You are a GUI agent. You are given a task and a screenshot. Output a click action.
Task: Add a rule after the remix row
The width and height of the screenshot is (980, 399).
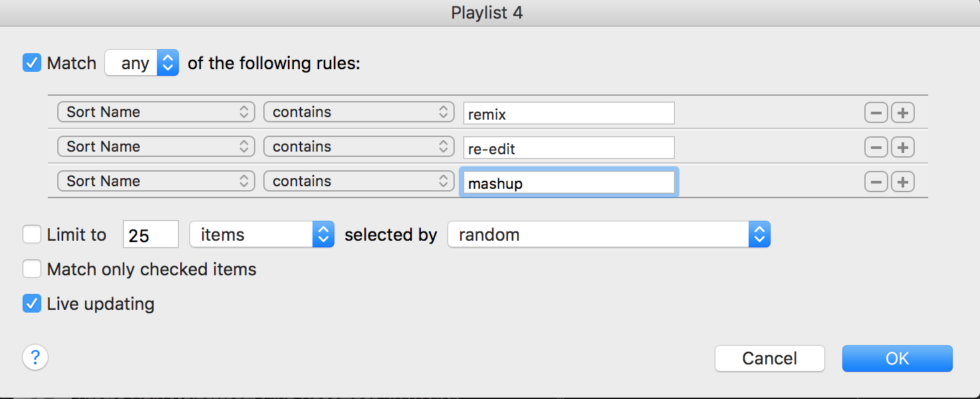(x=902, y=113)
